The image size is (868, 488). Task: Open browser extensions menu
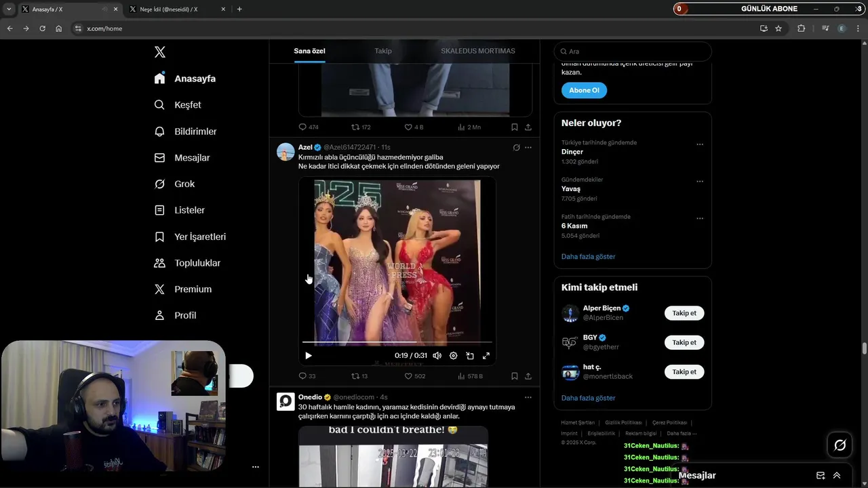(801, 28)
